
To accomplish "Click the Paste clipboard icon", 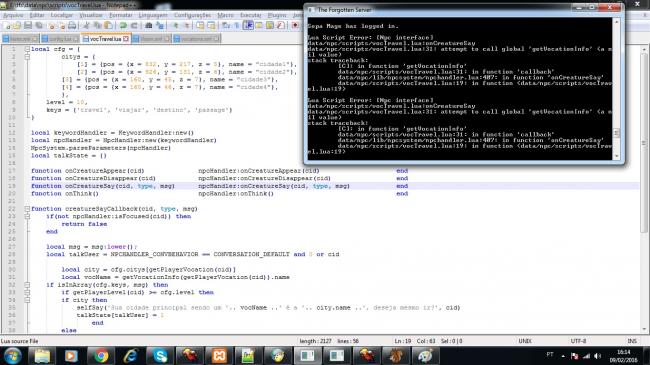I will pyautogui.click(x=108, y=26).
